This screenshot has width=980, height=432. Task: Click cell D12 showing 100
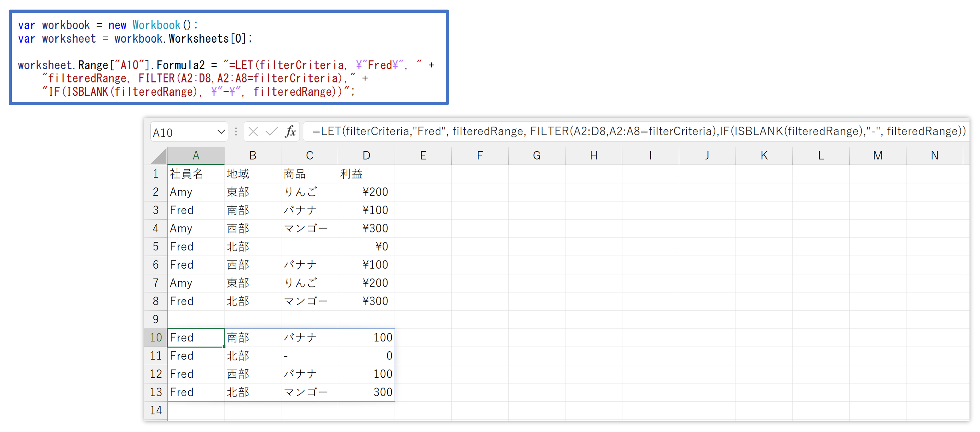point(366,374)
